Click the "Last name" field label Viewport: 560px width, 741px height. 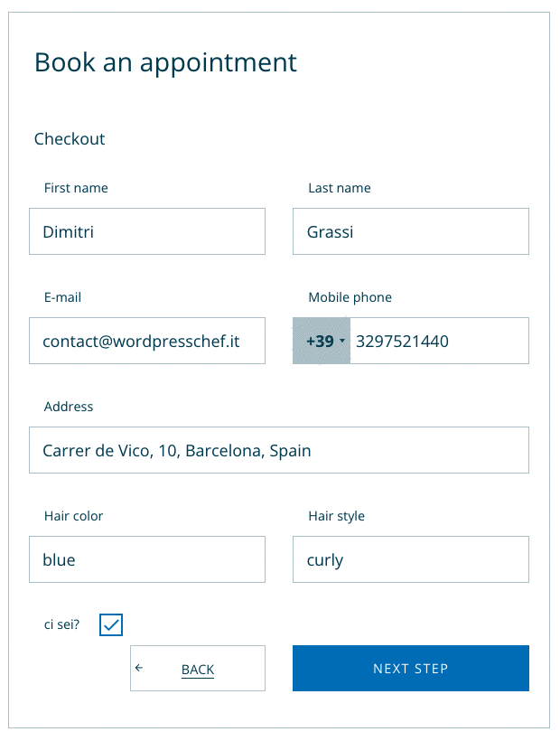pos(340,188)
